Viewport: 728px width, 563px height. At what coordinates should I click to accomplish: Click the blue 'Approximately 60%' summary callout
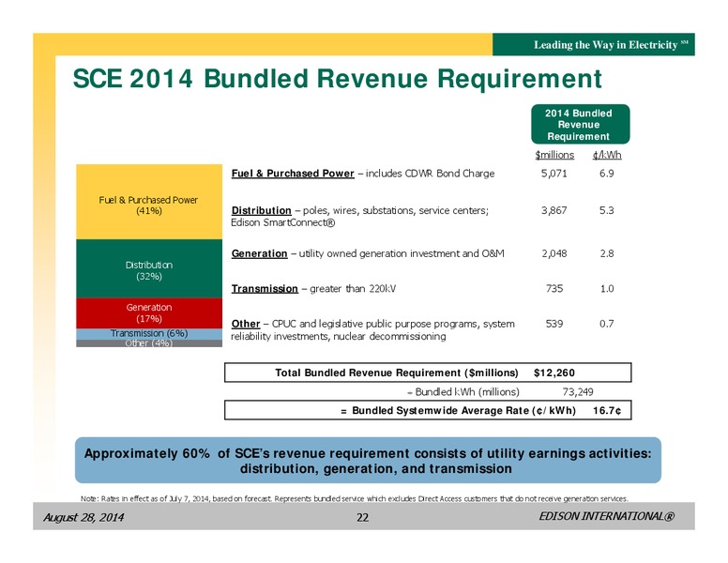click(x=368, y=461)
